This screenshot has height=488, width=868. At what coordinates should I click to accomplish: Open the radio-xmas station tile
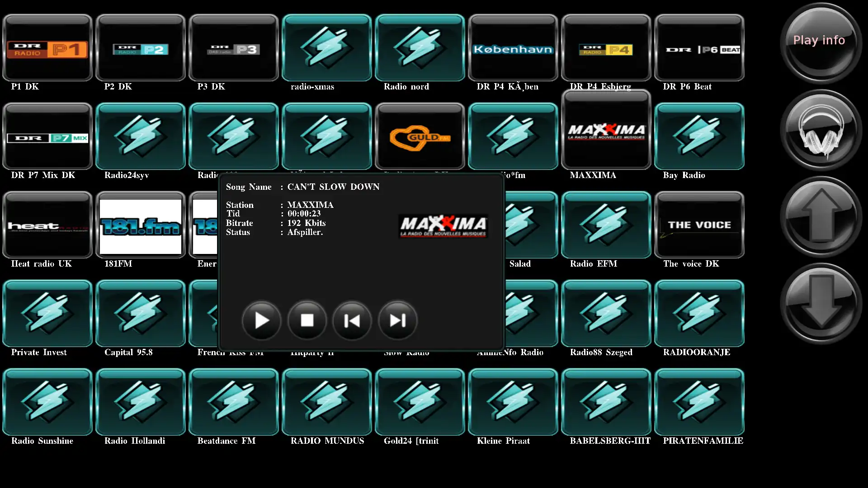click(x=327, y=48)
